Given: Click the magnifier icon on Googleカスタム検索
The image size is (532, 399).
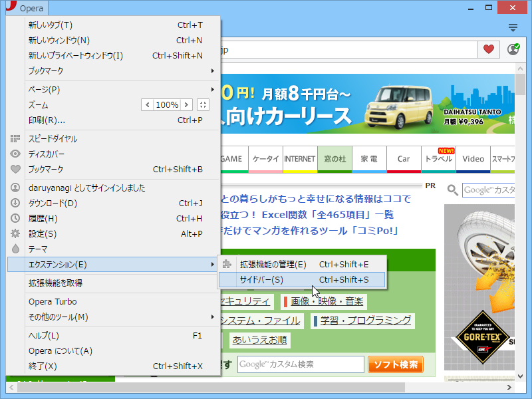Looking at the screenshot, I should click(x=452, y=190).
